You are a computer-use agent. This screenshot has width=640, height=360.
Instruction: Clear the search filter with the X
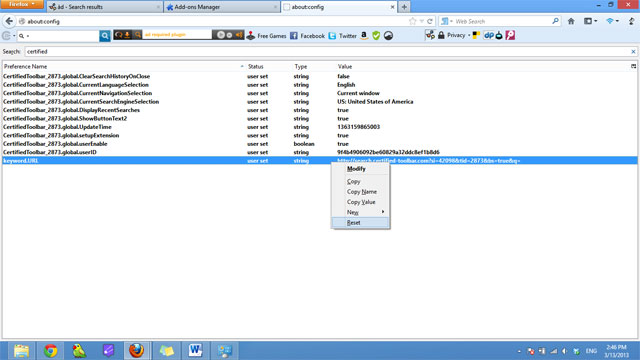click(633, 52)
